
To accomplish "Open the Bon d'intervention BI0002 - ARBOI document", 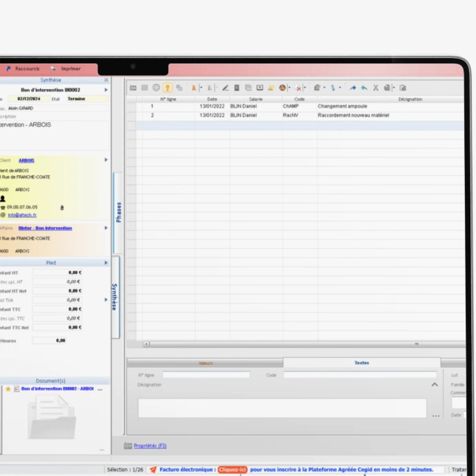I will pyautogui.click(x=57, y=388).
